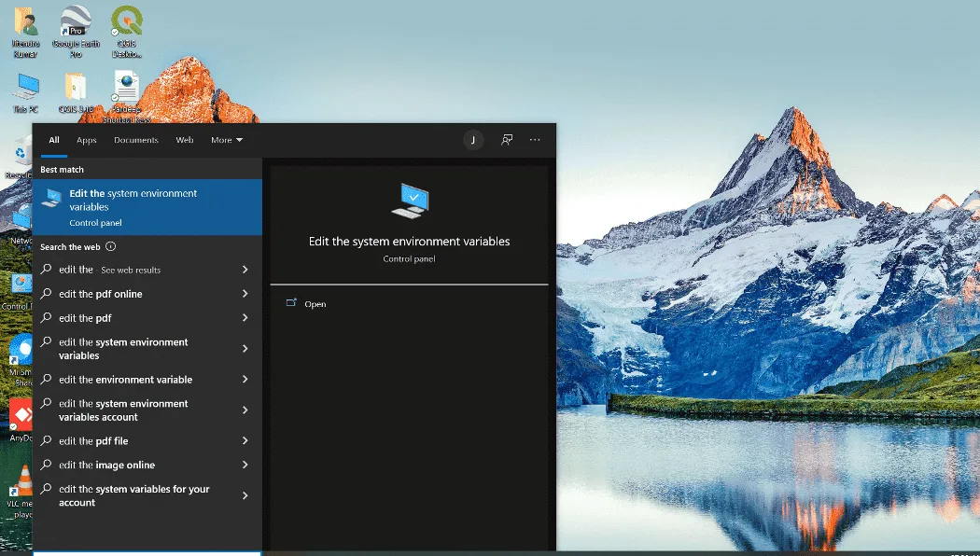Expand the More filter dropdown

pos(226,140)
